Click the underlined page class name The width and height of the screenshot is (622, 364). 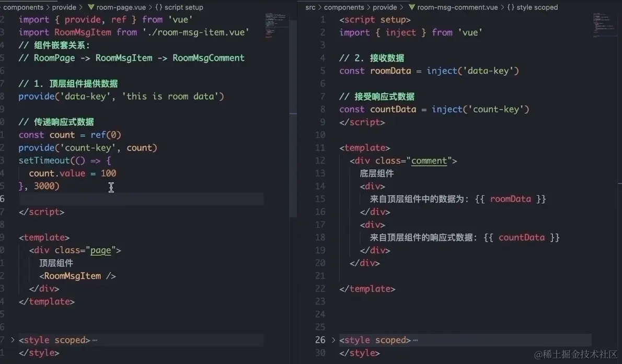tap(101, 250)
